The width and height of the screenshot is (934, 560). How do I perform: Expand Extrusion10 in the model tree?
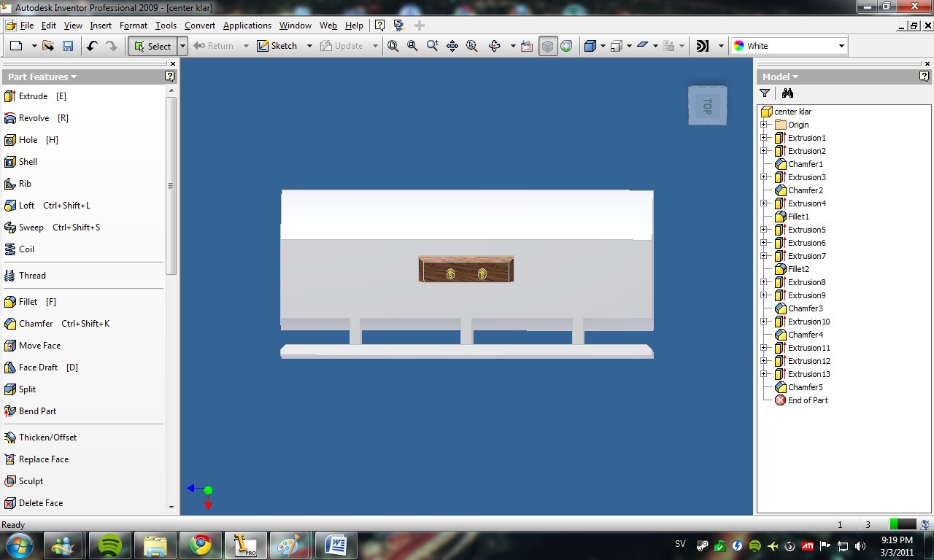pos(763,322)
